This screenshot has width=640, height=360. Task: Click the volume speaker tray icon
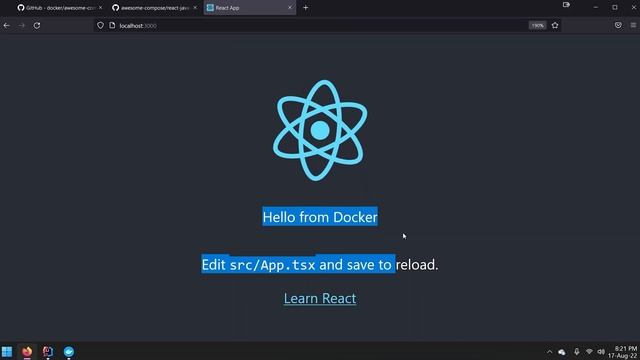pyautogui.click(x=601, y=352)
